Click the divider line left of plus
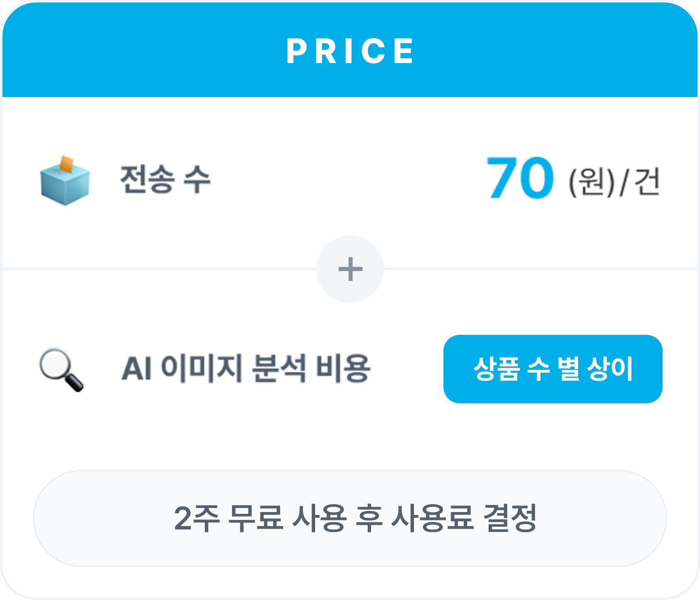Image resolution: width=700 pixels, height=600 pixels. (159, 269)
